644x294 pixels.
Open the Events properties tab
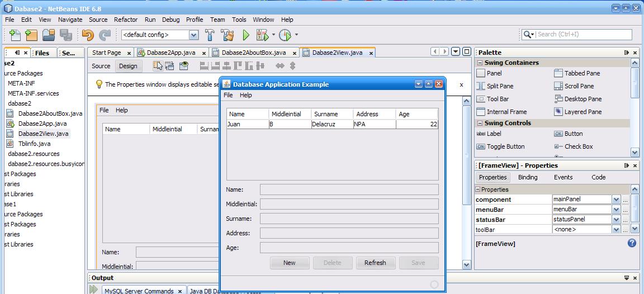[563, 177]
